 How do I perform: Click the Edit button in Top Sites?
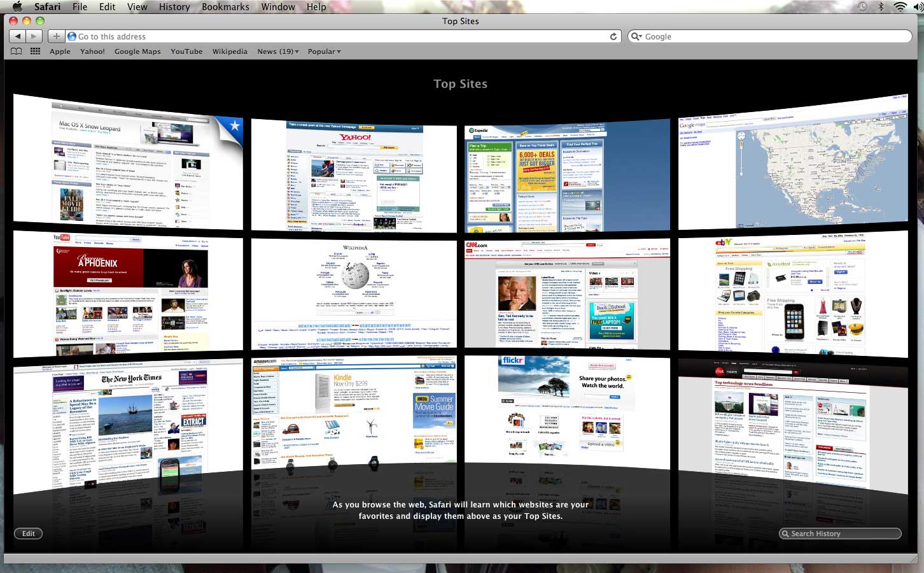29,534
